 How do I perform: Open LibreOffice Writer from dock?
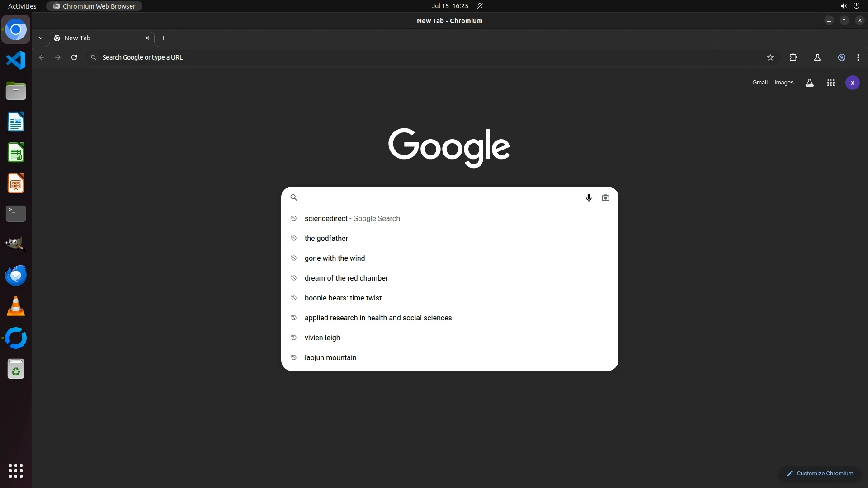point(16,122)
